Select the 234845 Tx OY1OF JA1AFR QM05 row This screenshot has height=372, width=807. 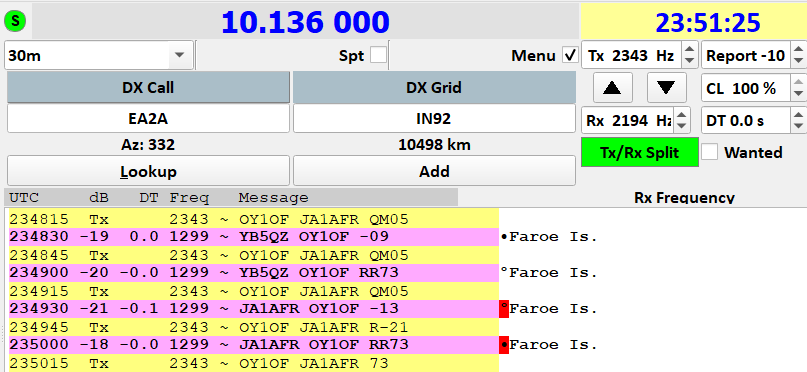pyautogui.click(x=253, y=255)
